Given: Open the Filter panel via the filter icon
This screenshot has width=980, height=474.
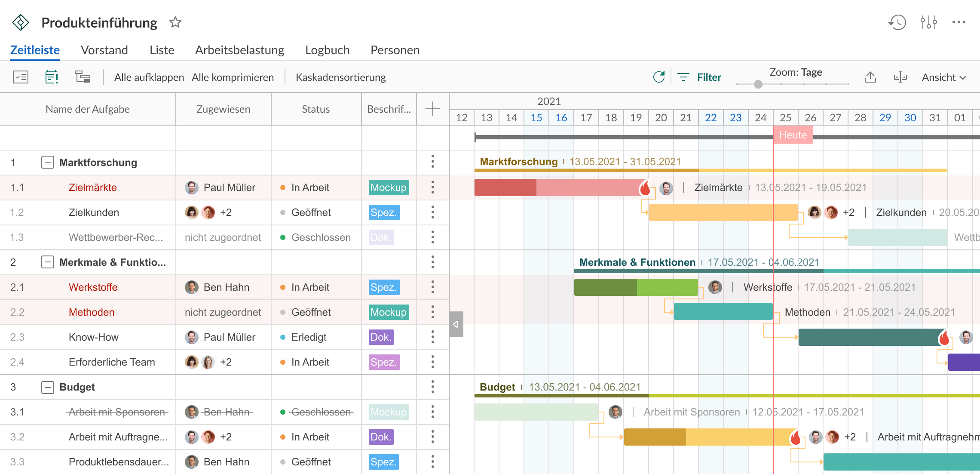Looking at the screenshot, I should pyautogui.click(x=683, y=77).
